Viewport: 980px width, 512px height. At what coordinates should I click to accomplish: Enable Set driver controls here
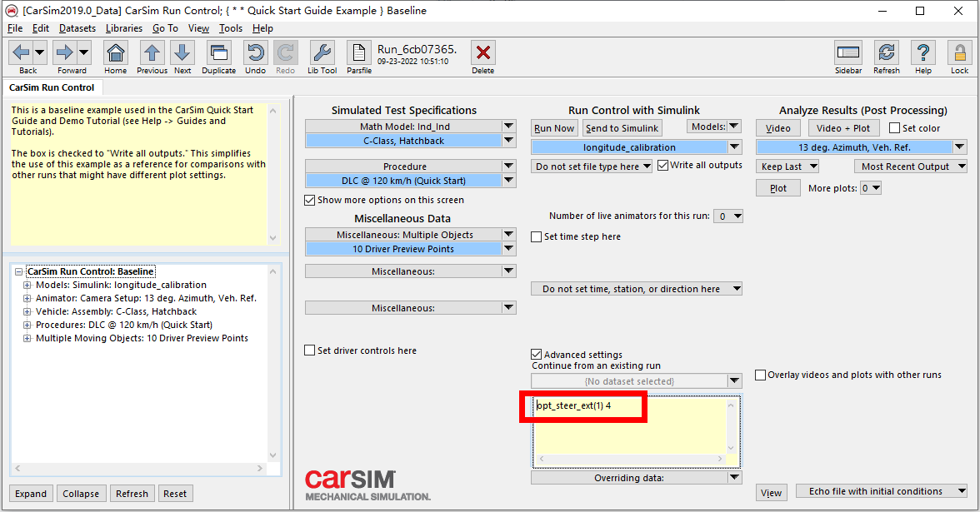309,350
